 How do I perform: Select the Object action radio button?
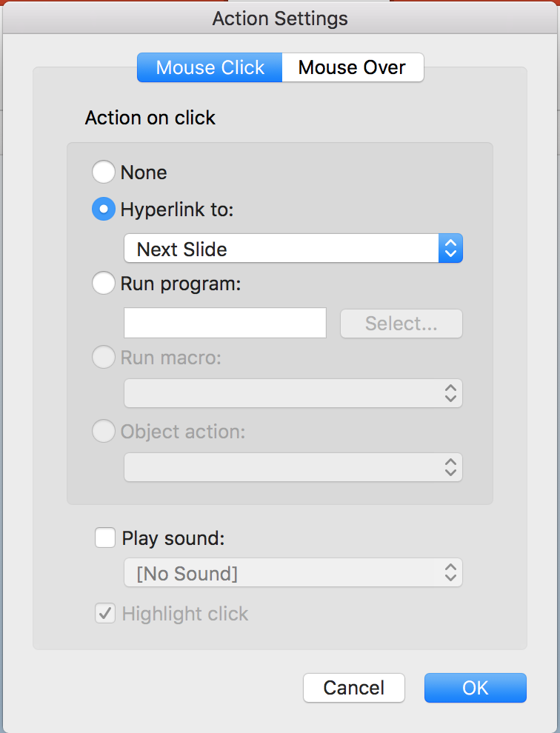104,431
